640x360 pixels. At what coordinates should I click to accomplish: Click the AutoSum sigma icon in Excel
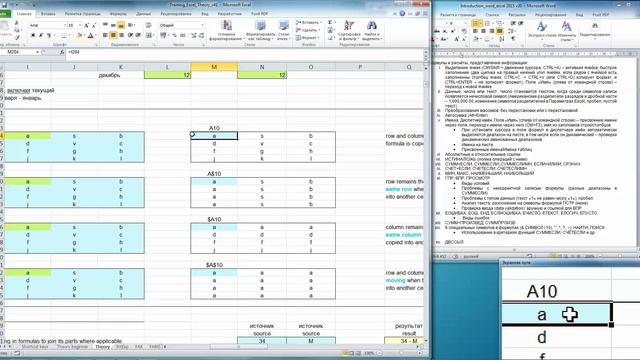pyautogui.click(x=330, y=23)
